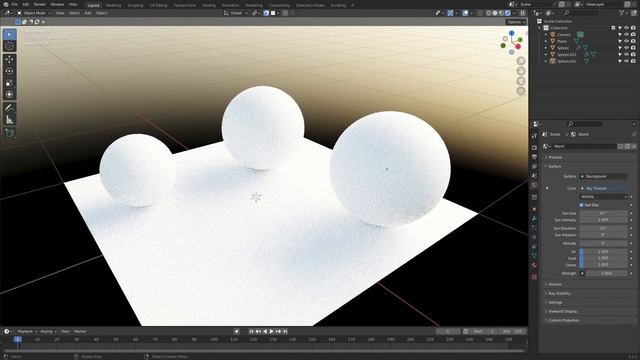Open the Surface Background shader dropdown
This screenshot has width=640, height=360.
coord(603,176)
